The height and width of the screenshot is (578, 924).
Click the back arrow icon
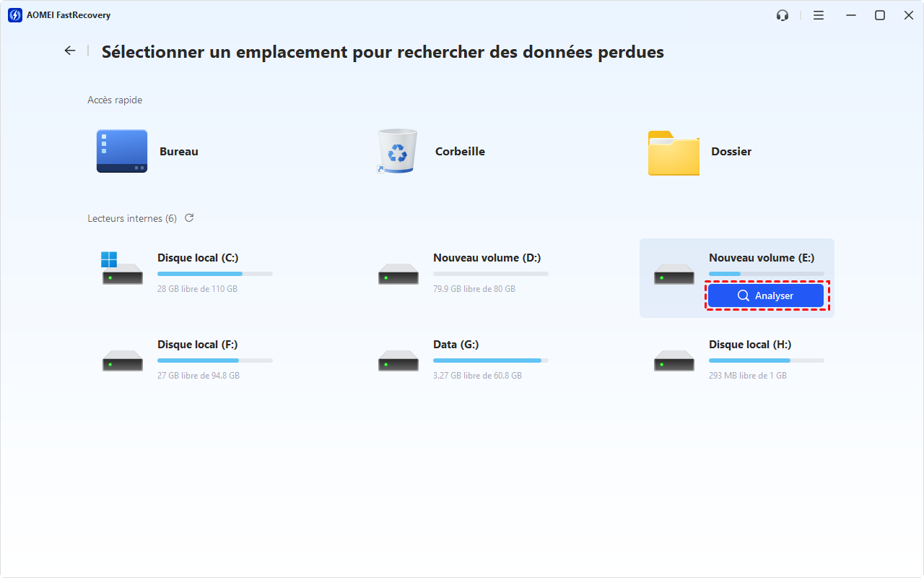pos(69,51)
